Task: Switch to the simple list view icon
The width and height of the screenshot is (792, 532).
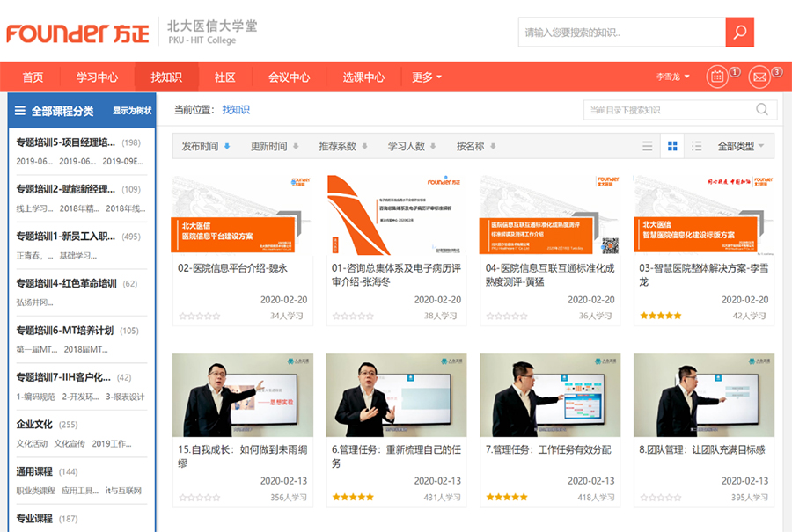Action: pos(647,146)
